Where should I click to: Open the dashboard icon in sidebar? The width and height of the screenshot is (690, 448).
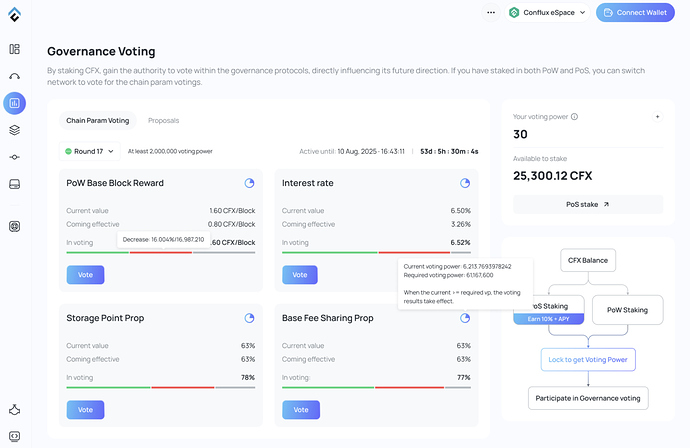point(15,49)
